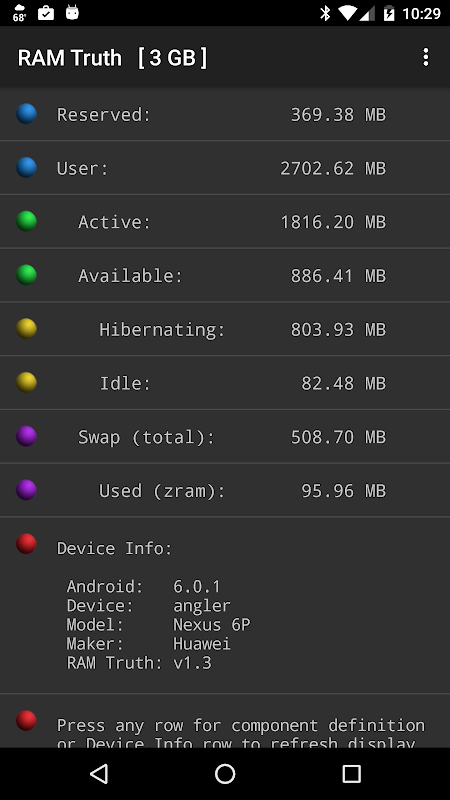Tap the blue ball beside User
The height and width of the screenshot is (800, 450).
(x=27, y=167)
